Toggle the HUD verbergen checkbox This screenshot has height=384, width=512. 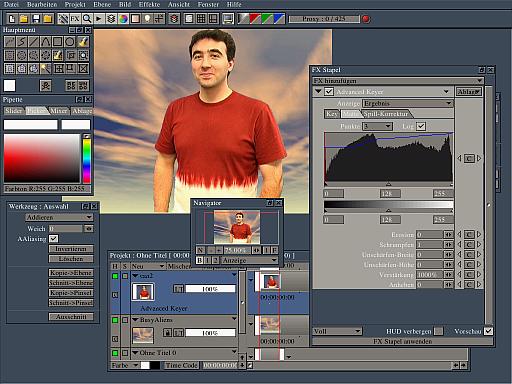point(439,331)
